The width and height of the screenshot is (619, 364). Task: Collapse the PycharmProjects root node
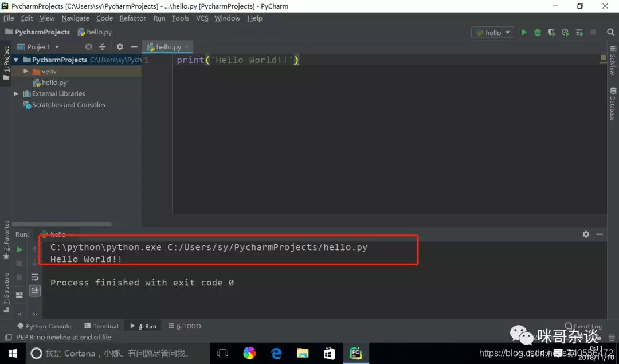point(16,60)
